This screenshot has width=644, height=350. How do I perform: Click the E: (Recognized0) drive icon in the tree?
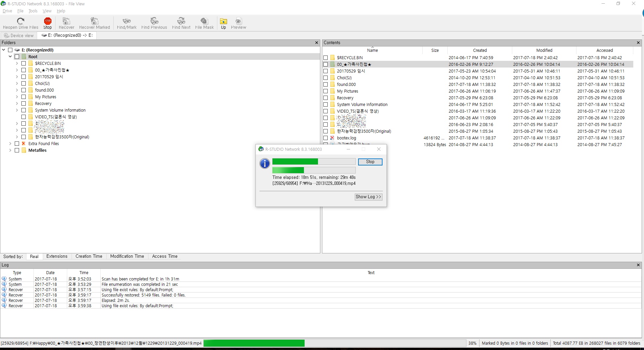pyautogui.click(x=17, y=50)
